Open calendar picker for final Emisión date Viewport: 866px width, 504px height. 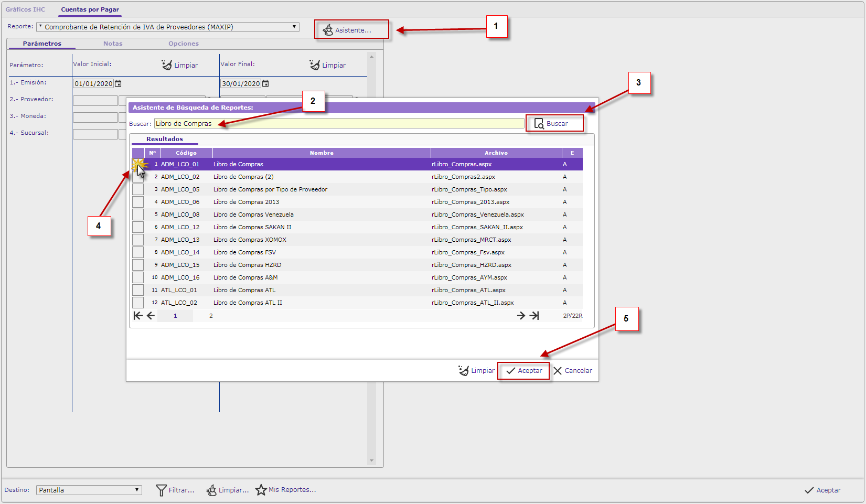point(266,84)
